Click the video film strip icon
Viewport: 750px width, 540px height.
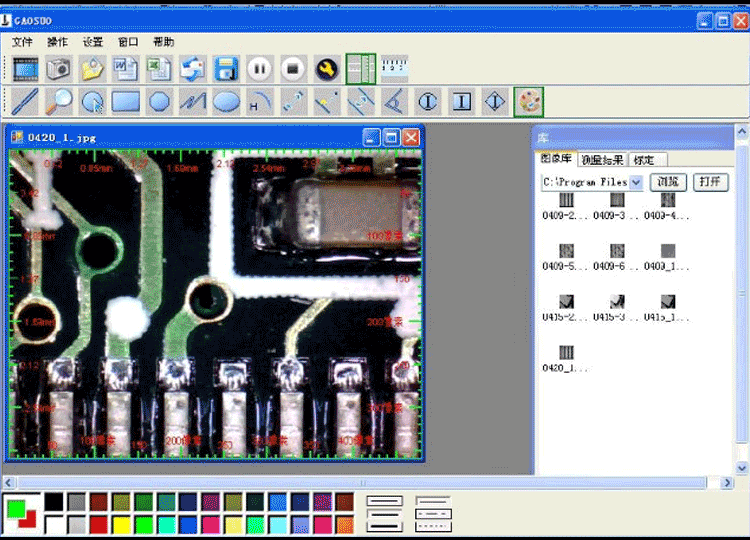25,69
